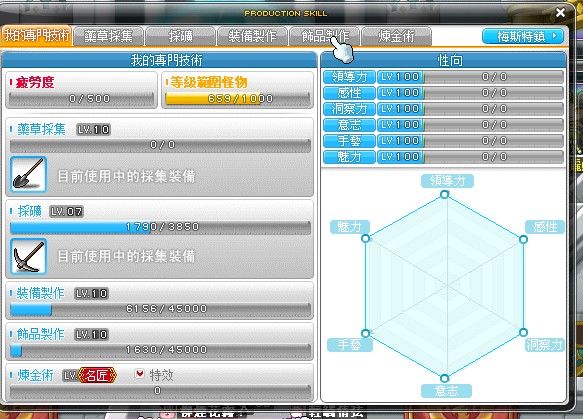This screenshot has height=419, width=583.
Task: Select the 領導力 trait row label
Action: click(x=349, y=77)
